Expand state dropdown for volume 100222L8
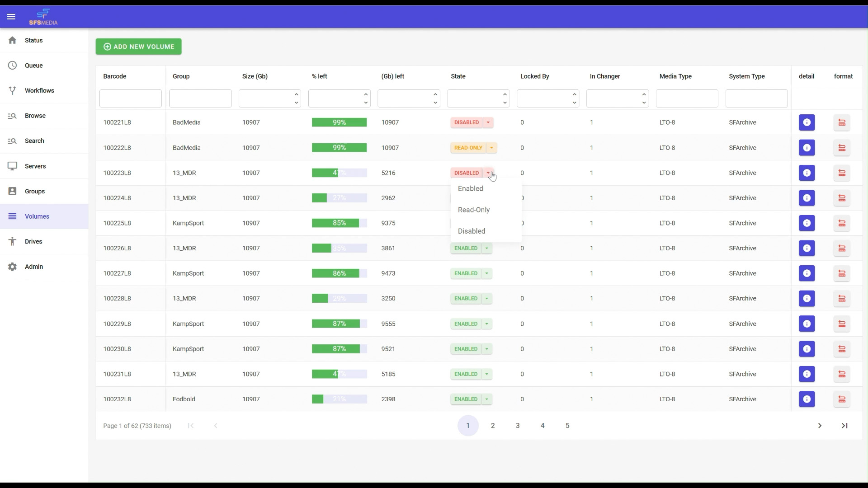The height and width of the screenshot is (488, 868). pyautogui.click(x=491, y=148)
